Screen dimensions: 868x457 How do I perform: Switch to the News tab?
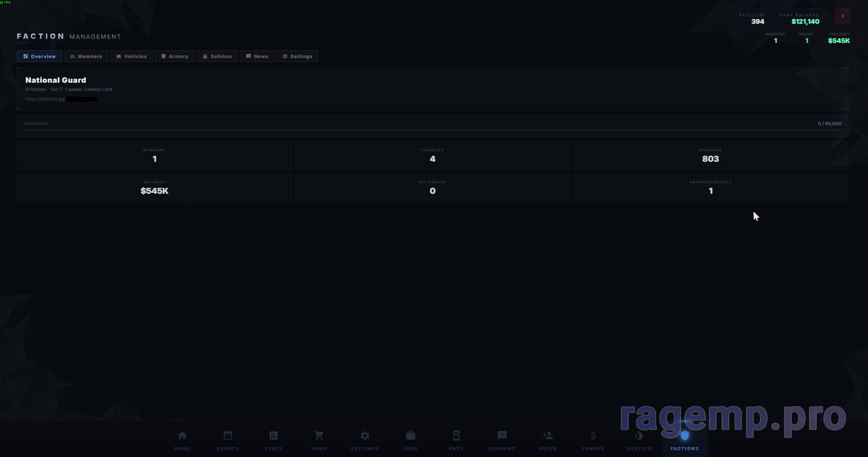click(x=257, y=56)
